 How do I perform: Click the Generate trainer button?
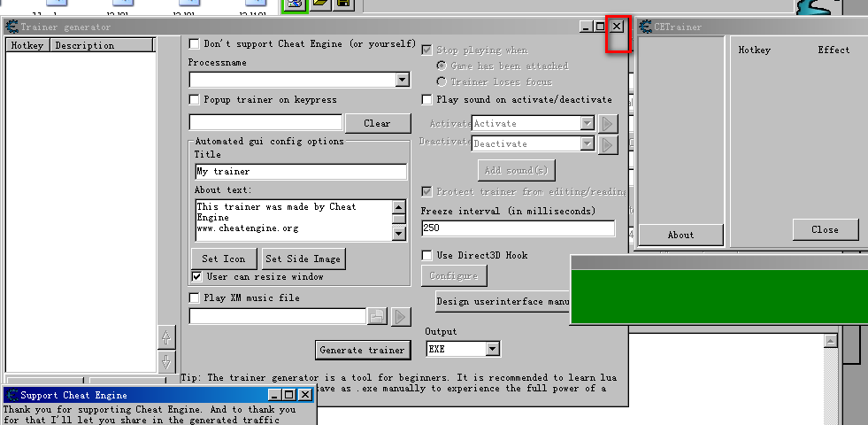click(x=363, y=351)
